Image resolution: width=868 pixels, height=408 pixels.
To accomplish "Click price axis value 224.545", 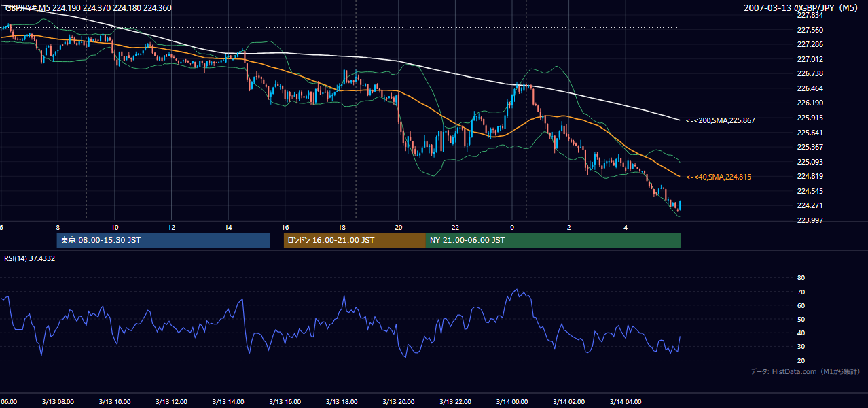I will click(810, 191).
